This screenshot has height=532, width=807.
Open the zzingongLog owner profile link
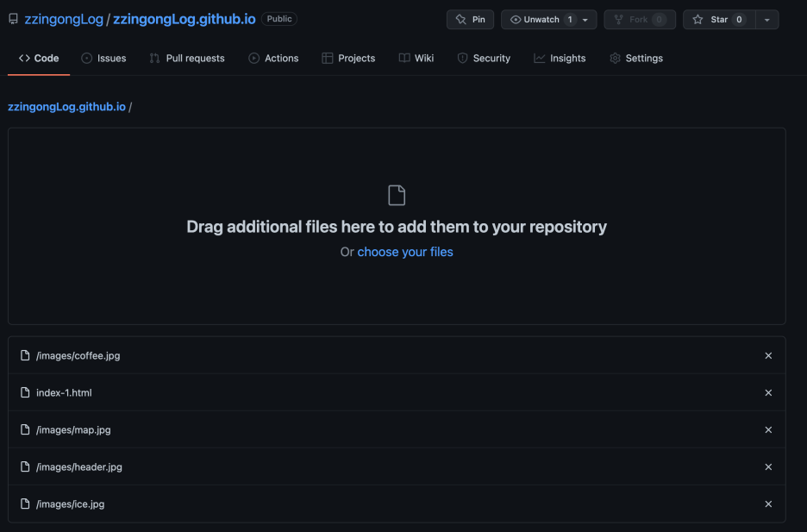(x=64, y=19)
